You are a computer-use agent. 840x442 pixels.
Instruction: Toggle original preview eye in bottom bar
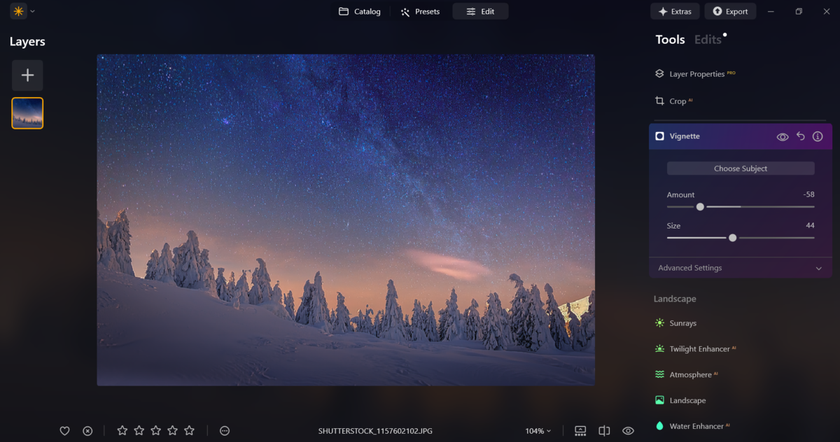628,431
